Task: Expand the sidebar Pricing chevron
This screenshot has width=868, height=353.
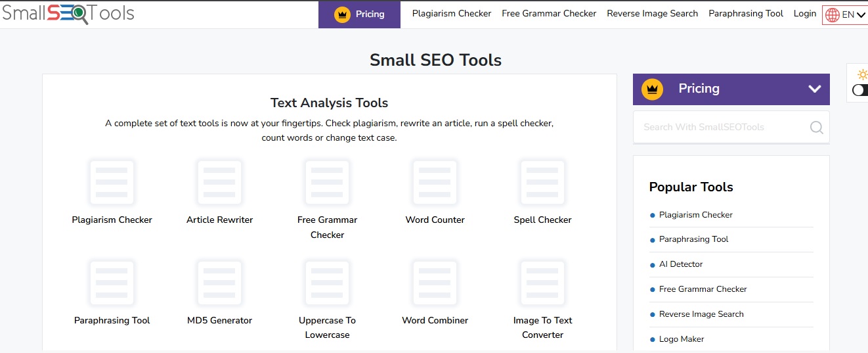Action: click(815, 89)
